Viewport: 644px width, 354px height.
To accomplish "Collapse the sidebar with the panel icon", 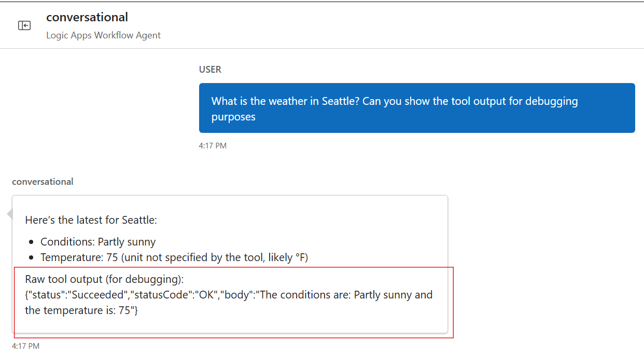I will 24,25.
